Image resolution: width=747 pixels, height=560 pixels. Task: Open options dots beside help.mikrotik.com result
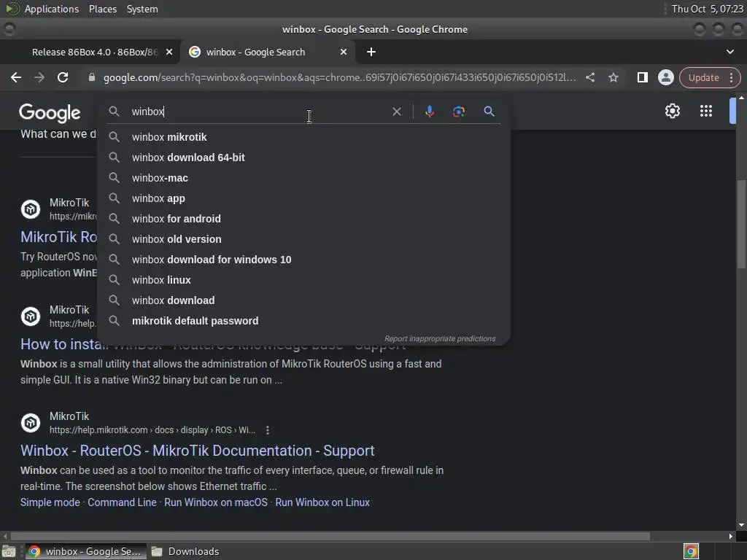(268, 430)
